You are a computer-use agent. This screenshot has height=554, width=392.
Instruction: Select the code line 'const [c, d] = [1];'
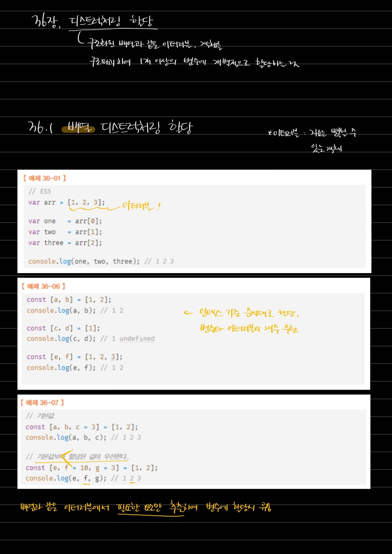(x=63, y=328)
